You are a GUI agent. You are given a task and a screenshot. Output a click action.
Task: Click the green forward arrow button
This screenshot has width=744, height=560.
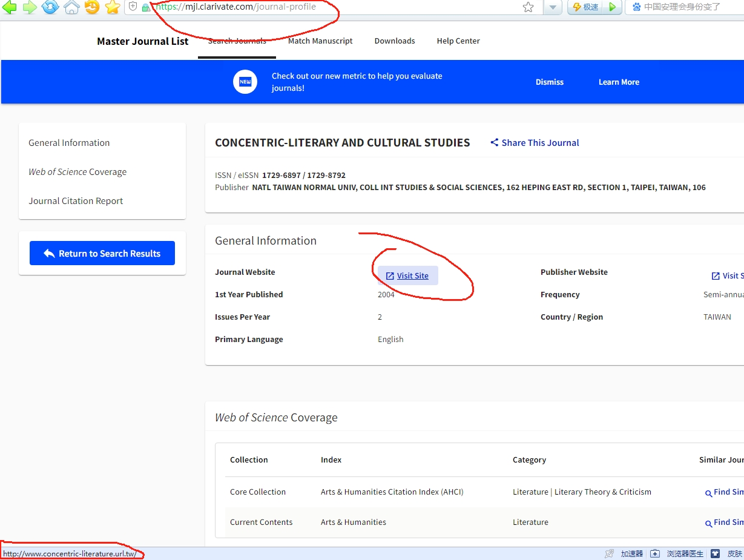click(30, 7)
